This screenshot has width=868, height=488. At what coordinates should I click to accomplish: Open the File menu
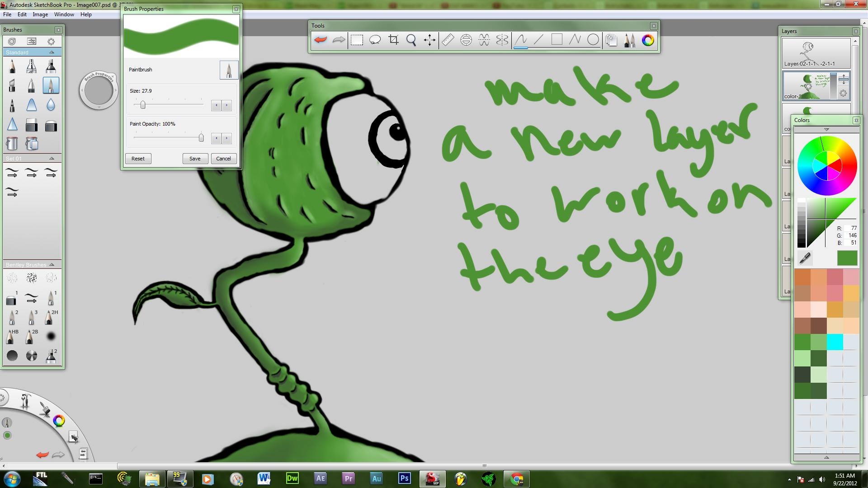[7, 14]
